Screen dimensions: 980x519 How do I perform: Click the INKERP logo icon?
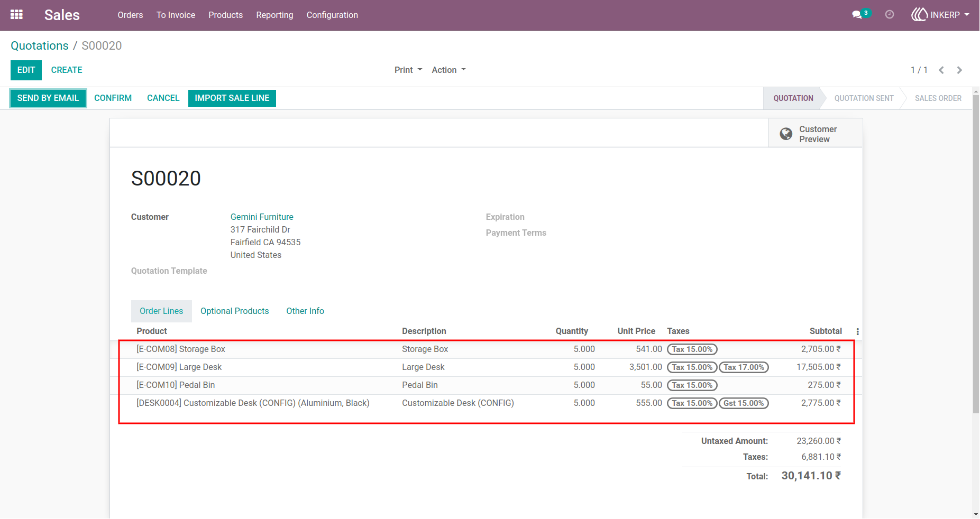(919, 15)
